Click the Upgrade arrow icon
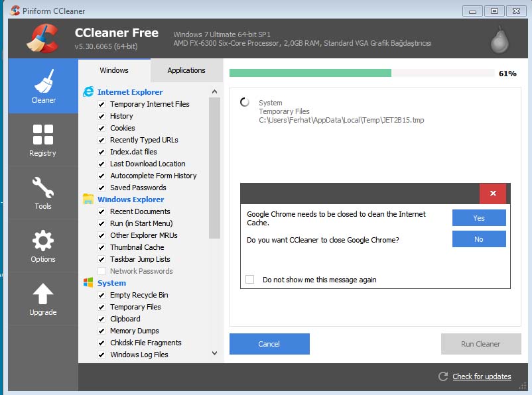The width and height of the screenshot is (532, 395). coord(43,294)
